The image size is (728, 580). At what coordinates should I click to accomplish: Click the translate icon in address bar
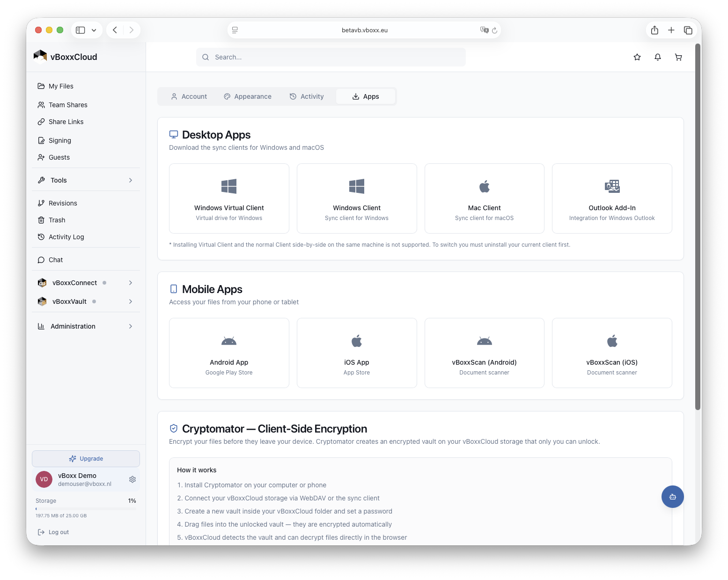point(484,30)
